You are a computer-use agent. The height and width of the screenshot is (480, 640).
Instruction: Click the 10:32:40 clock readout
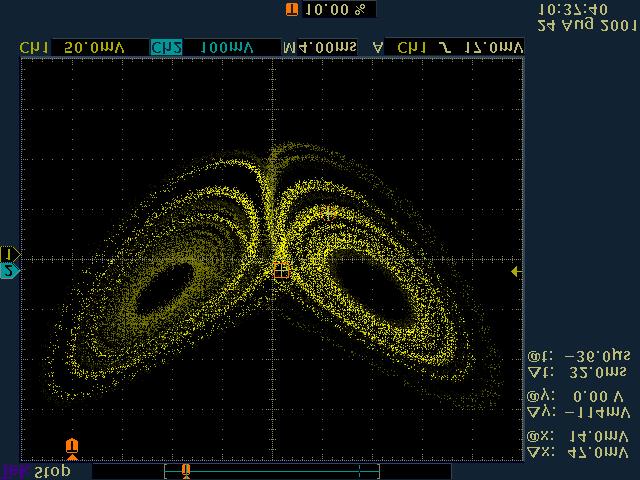click(573, 9)
